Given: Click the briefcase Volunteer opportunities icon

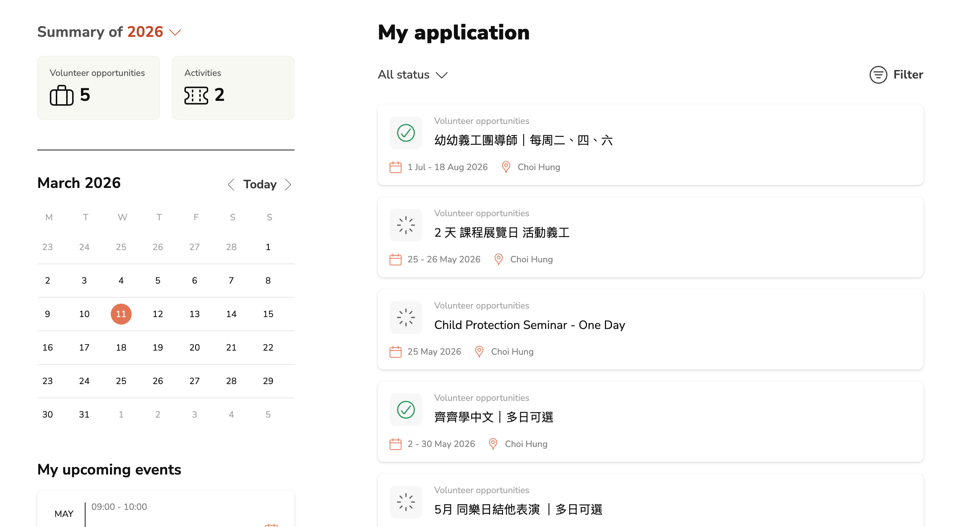Looking at the screenshot, I should coord(61,95).
